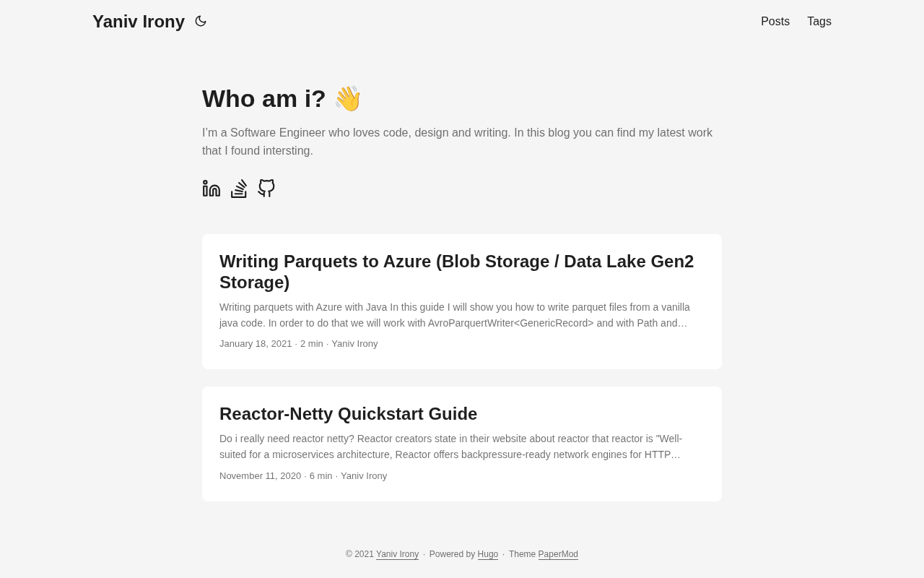Viewport: 924px width, 578px height.
Task: Click the Software Engineer intro paragraph
Action: 457,142
